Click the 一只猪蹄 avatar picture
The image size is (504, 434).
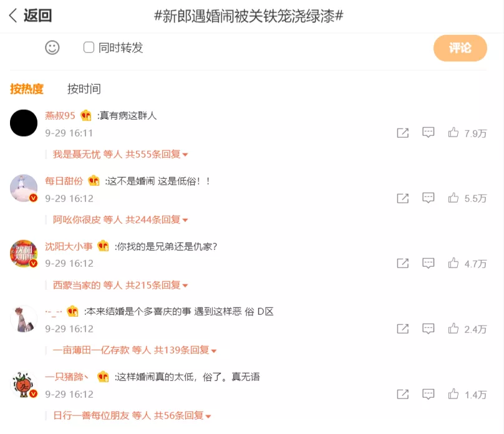(x=24, y=385)
